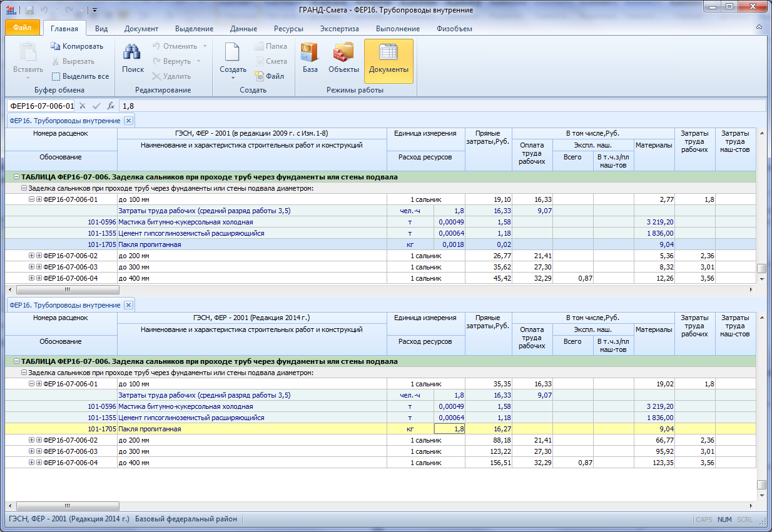Open the quick access toolbar customize dropdown
Screen dimensions: 772x532
point(94,10)
